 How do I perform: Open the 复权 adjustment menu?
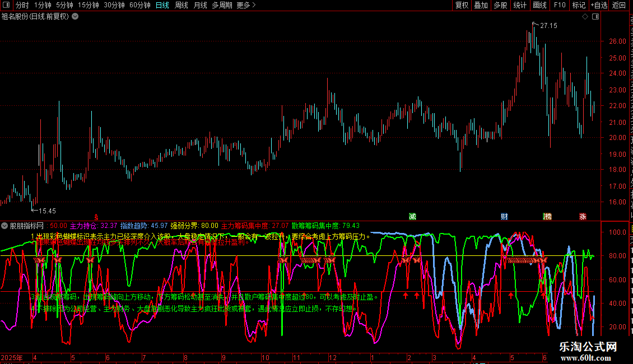click(x=462, y=5)
